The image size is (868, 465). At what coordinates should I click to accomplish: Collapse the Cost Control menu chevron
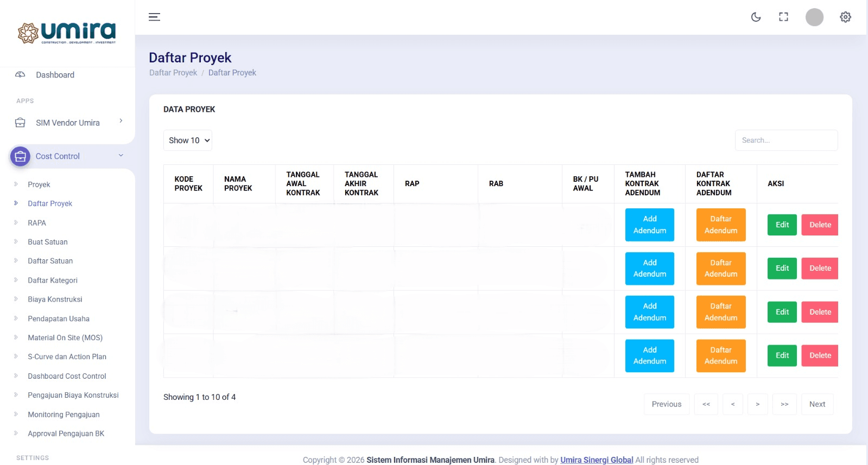[x=121, y=156]
